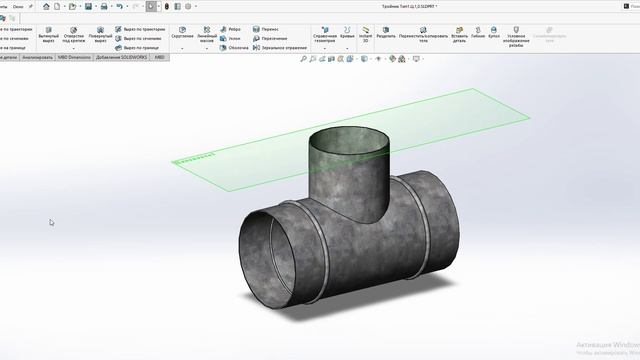Select the Ребро (Rib) tool

click(230, 29)
